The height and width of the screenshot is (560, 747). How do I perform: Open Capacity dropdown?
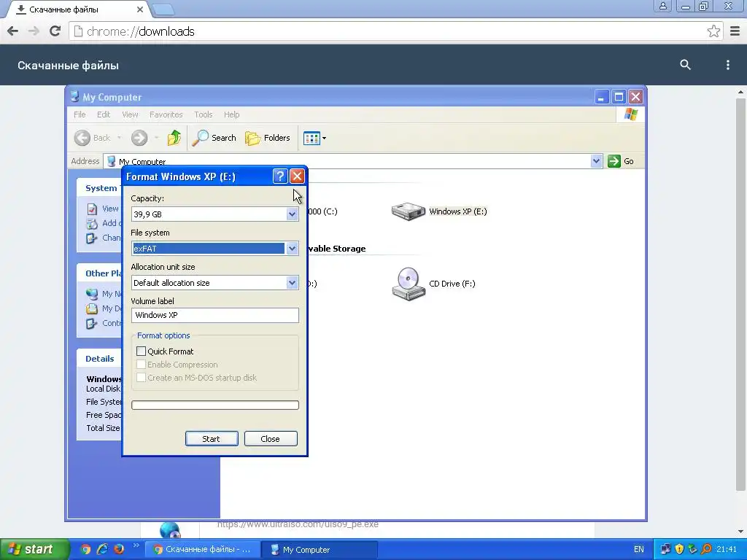click(x=292, y=214)
